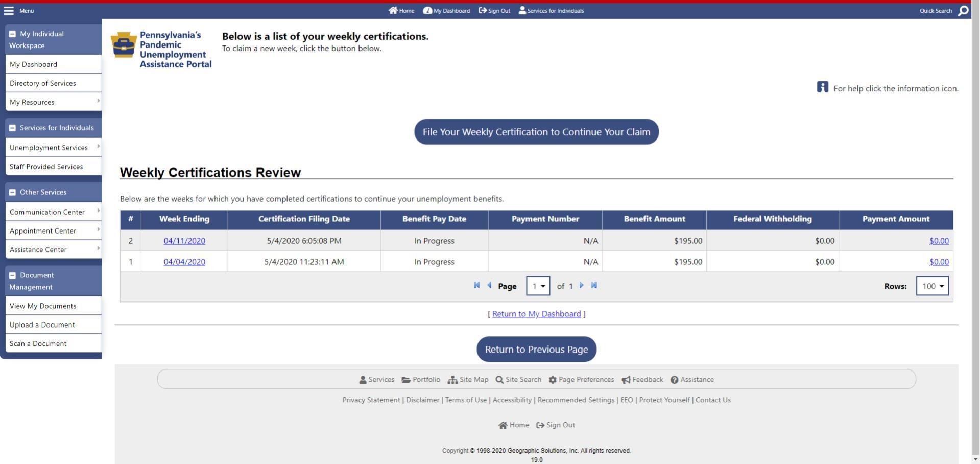
Task: Open the Rows per page dropdown
Action: click(932, 286)
